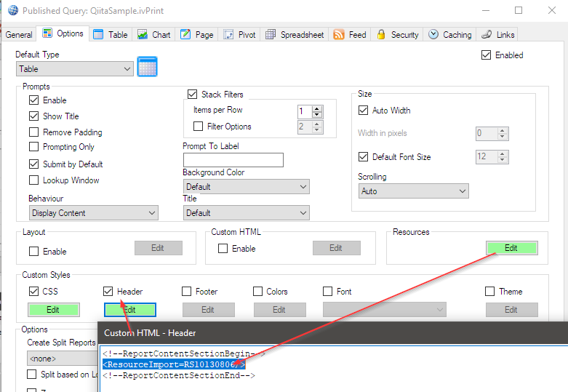Toggle Stack Filters checkbox
568x392 pixels.
[x=192, y=95]
